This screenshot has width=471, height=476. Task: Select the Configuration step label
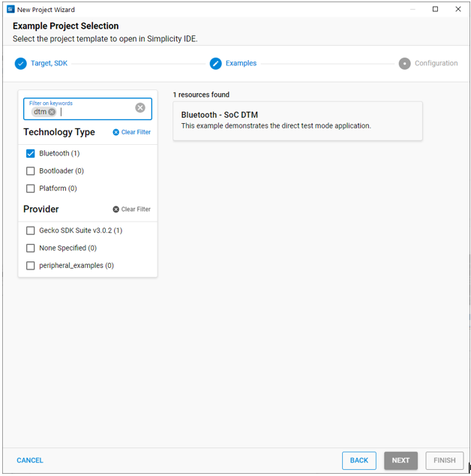coord(436,63)
